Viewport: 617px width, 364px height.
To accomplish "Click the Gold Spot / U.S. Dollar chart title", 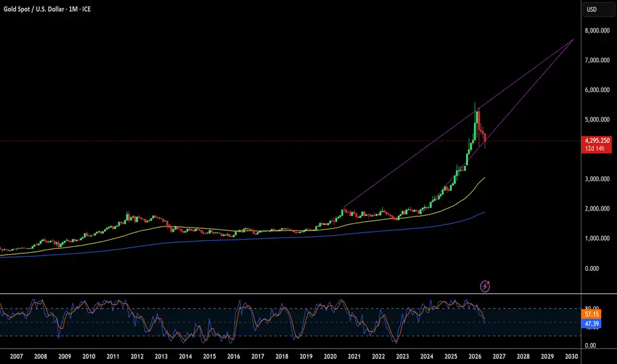I will (47, 9).
